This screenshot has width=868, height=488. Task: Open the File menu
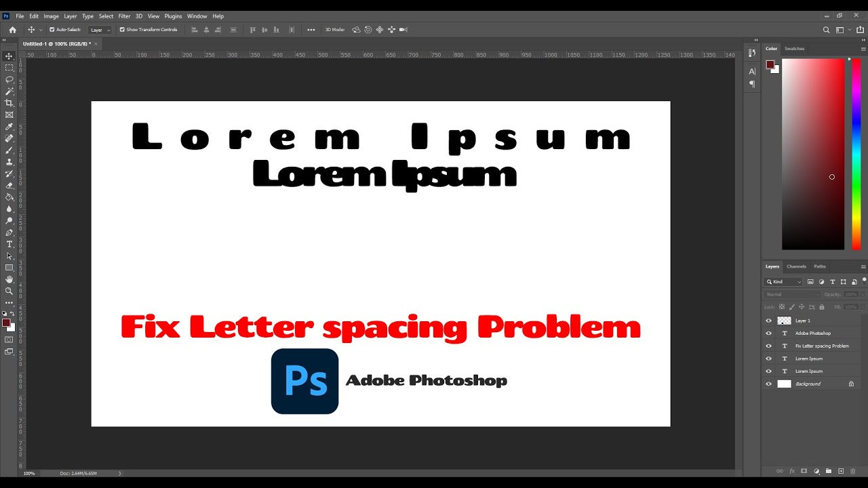coord(20,16)
